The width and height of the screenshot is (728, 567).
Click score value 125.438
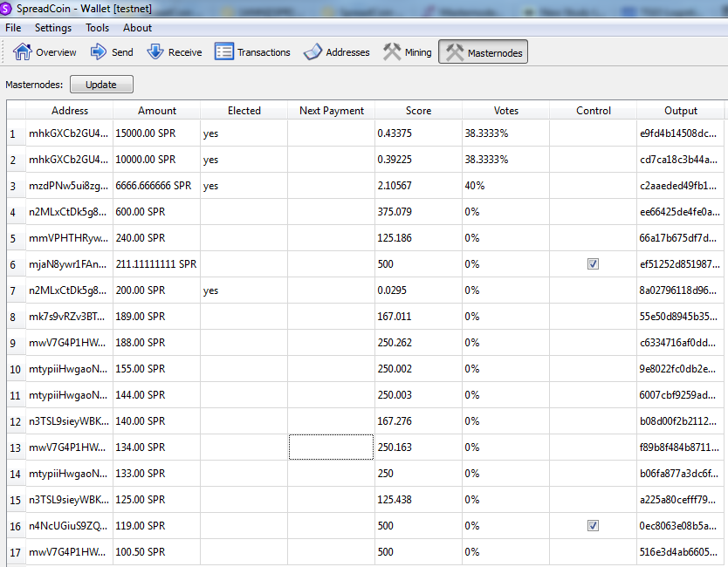[x=418, y=500]
